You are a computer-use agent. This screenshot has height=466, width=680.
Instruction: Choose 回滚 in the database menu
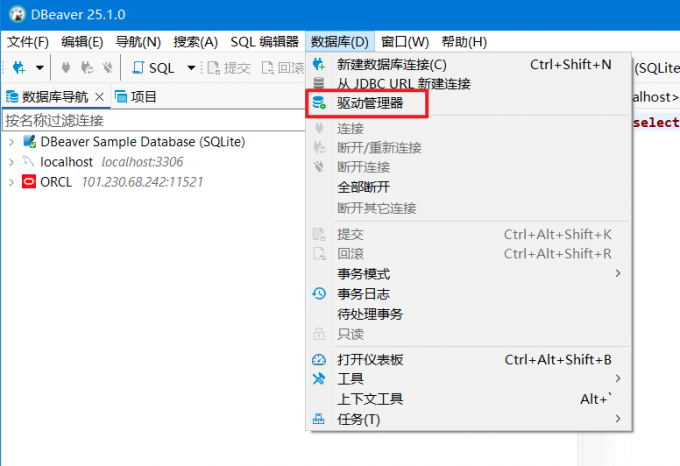(469, 254)
